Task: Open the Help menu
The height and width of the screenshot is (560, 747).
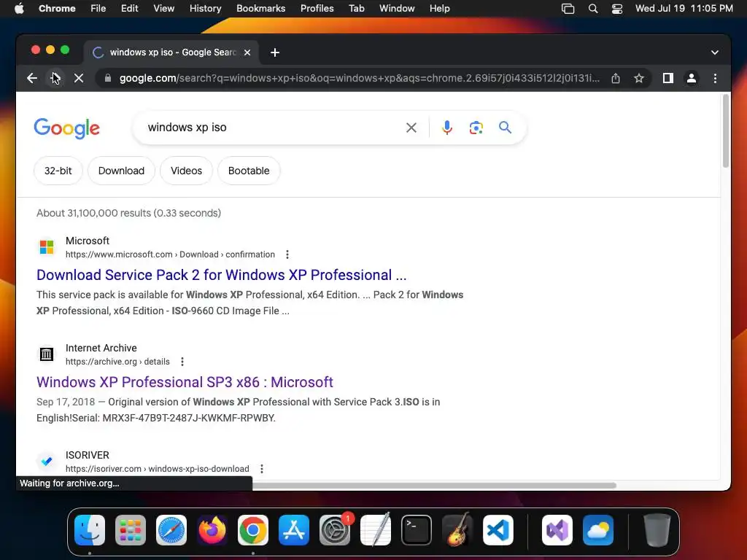Action: tap(439, 9)
